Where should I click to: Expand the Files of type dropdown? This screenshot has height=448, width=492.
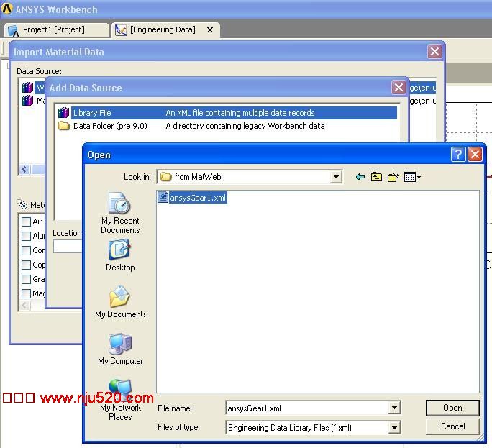pos(394,428)
